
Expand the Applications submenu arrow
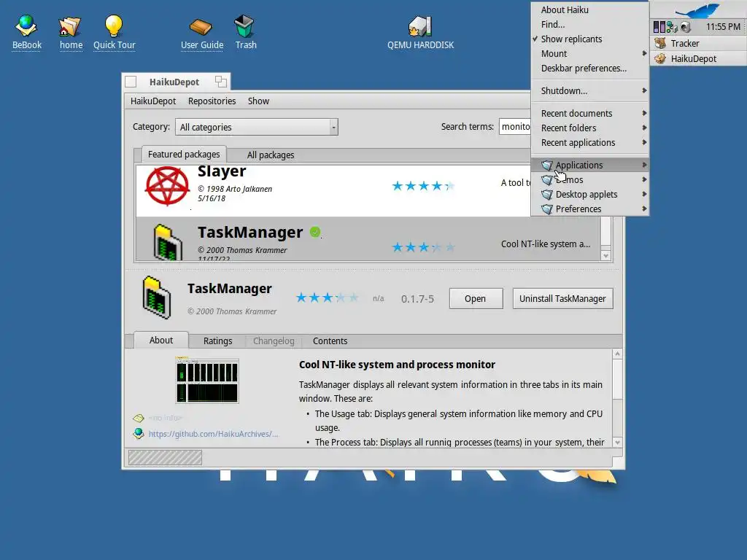644,165
